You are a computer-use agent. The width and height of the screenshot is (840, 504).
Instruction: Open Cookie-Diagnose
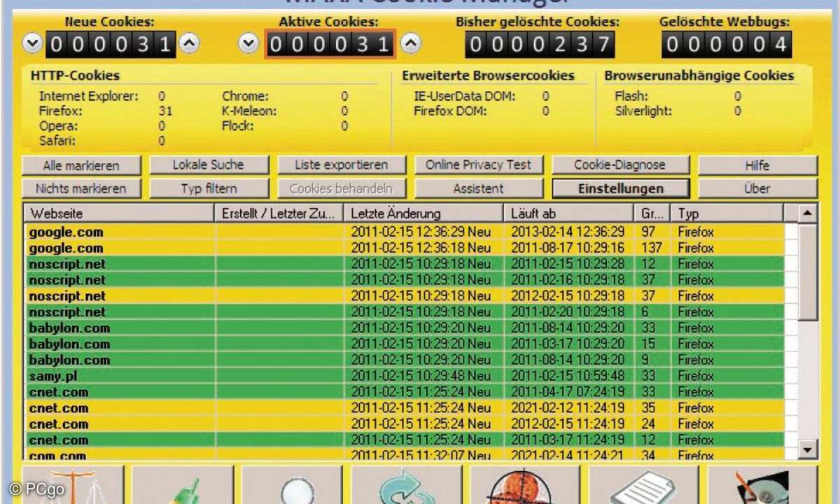coord(620,165)
